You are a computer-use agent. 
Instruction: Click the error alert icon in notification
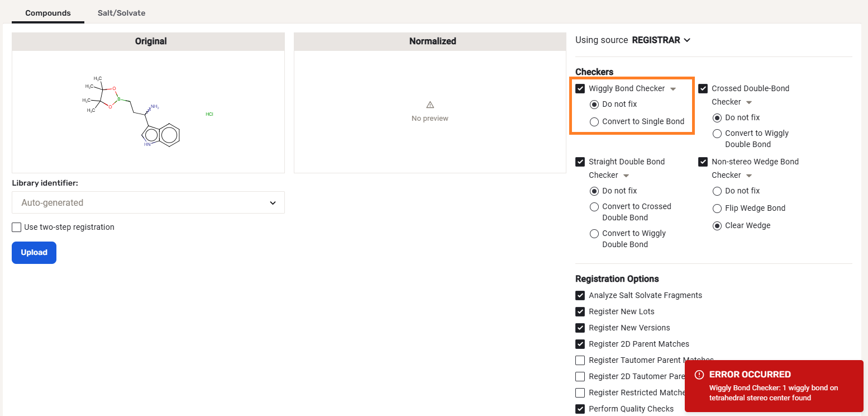pyautogui.click(x=699, y=375)
